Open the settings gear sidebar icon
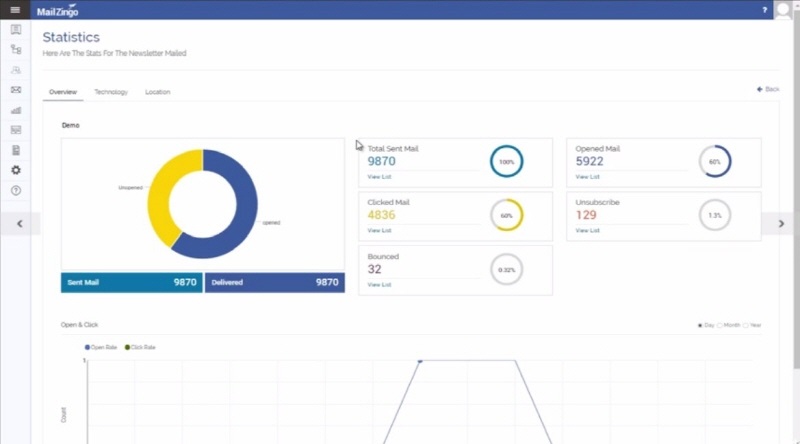Viewport: 800px width, 444px height. tap(16, 170)
